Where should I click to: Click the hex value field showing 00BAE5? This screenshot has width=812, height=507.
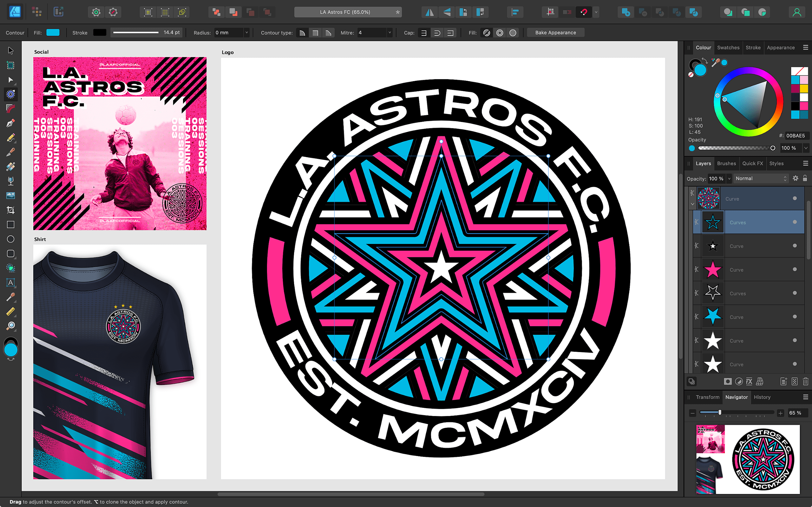click(796, 136)
